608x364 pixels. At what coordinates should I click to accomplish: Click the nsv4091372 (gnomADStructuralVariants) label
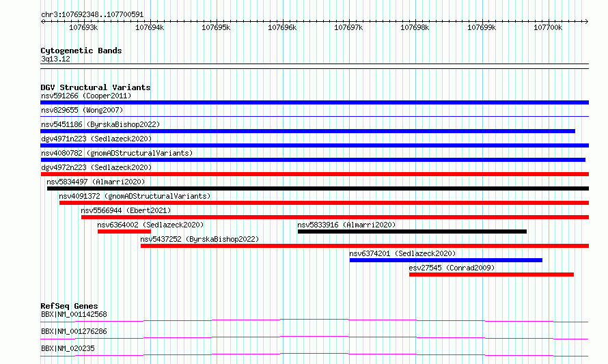135,196
